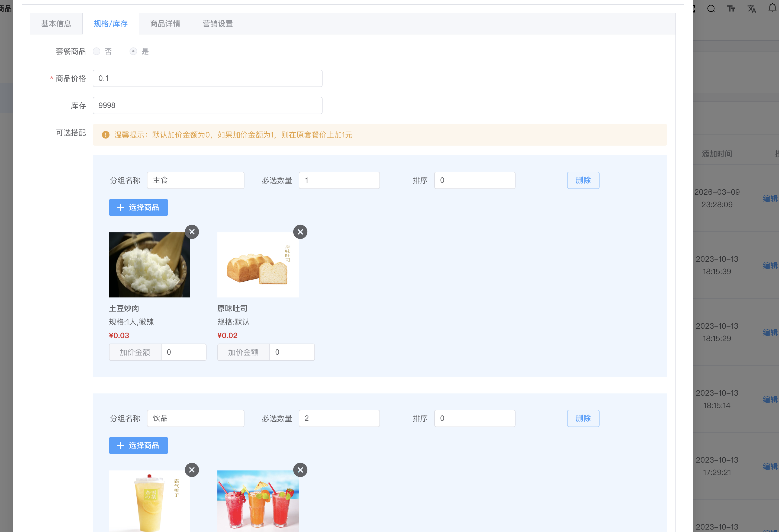Switch to the 营销设置 tab

[x=217, y=24]
